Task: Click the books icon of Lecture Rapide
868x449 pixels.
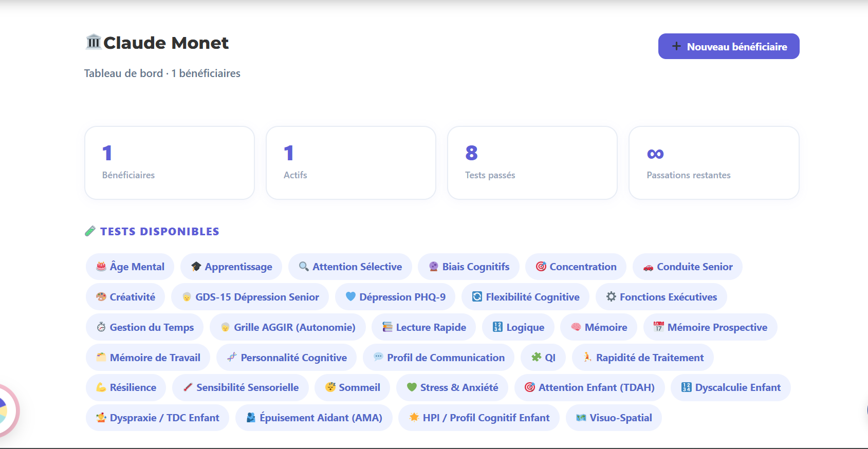Action: click(x=387, y=327)
